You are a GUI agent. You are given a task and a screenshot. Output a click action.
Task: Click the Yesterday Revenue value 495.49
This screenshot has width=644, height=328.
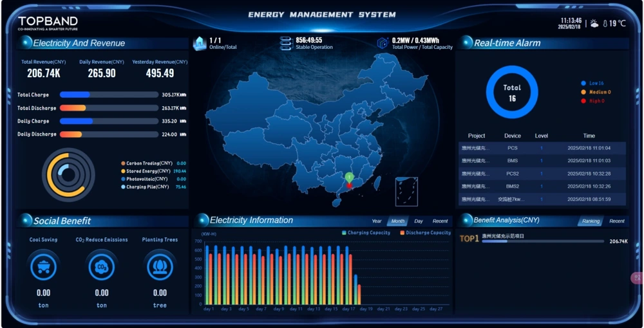(x=160, y=73)
